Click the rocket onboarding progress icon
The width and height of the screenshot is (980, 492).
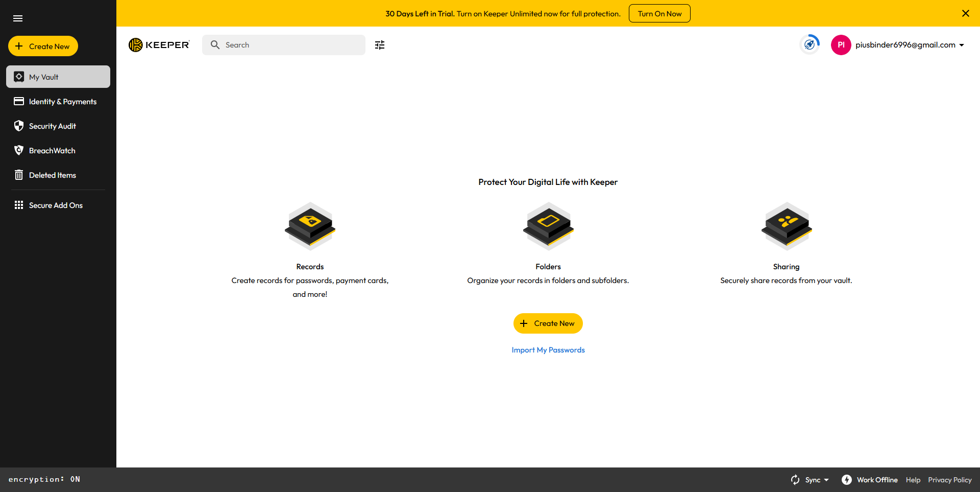coord(810,45)
